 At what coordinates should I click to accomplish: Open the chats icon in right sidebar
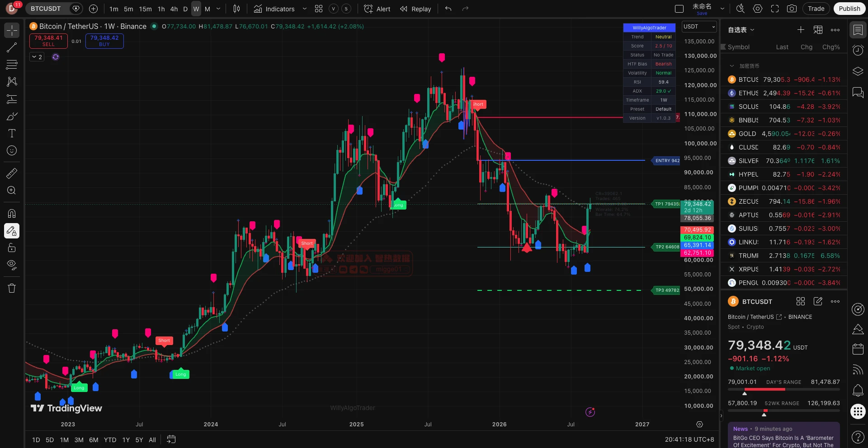point(858,93)
